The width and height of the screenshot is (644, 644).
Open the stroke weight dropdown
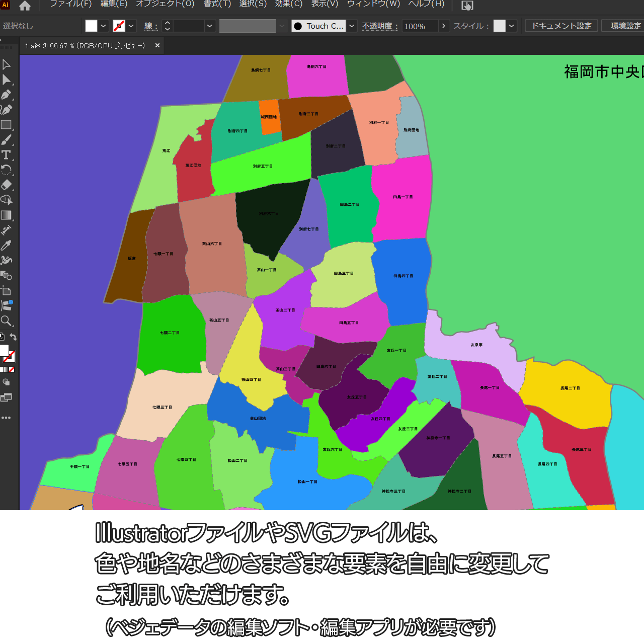click(210, 26)
